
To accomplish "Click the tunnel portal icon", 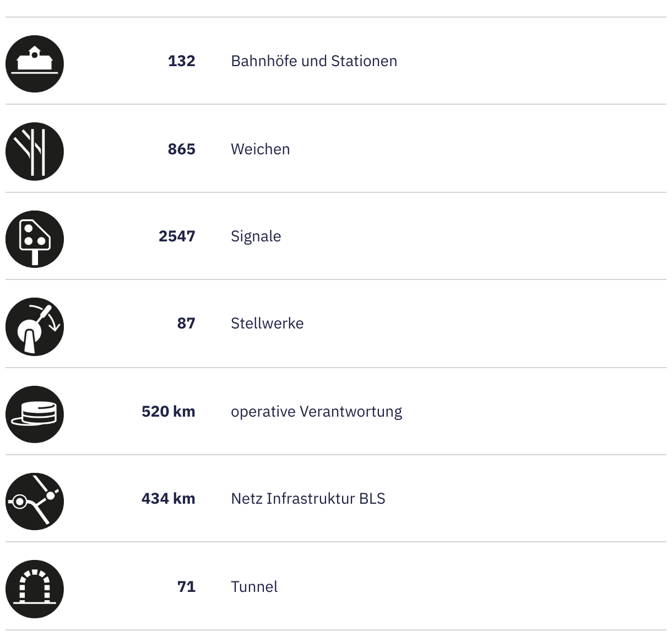I will 35,589.
